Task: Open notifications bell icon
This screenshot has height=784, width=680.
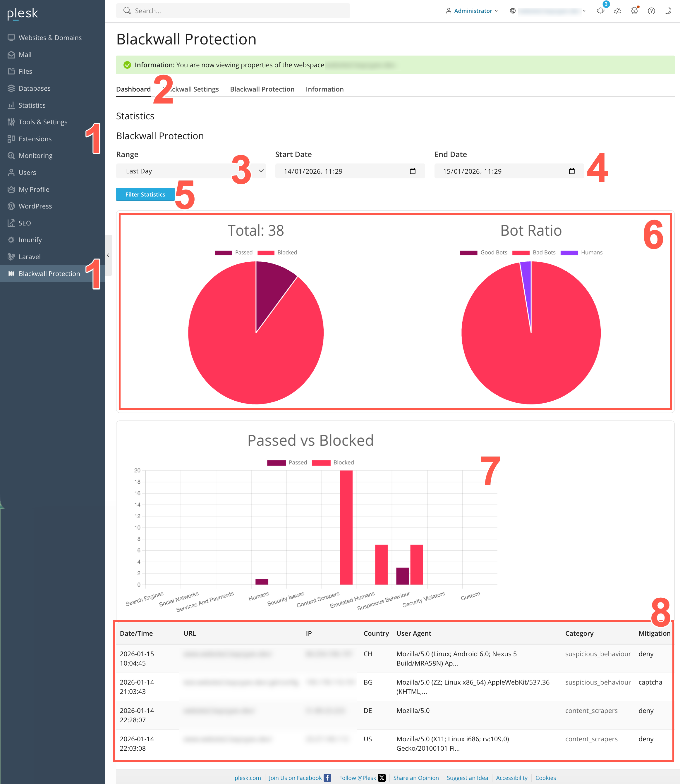Action: [600, 11]
